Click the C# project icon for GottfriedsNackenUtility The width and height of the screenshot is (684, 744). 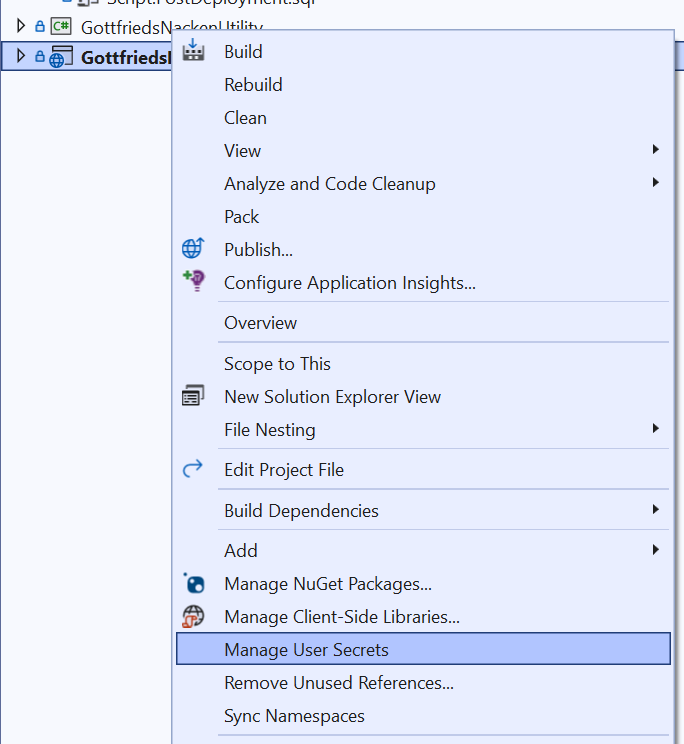coord(59,27)
